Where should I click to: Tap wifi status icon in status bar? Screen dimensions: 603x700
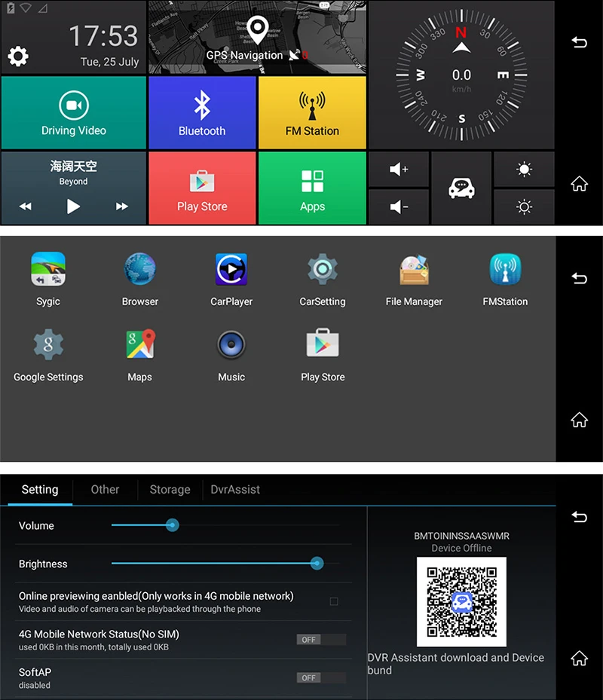click(26, 8)
